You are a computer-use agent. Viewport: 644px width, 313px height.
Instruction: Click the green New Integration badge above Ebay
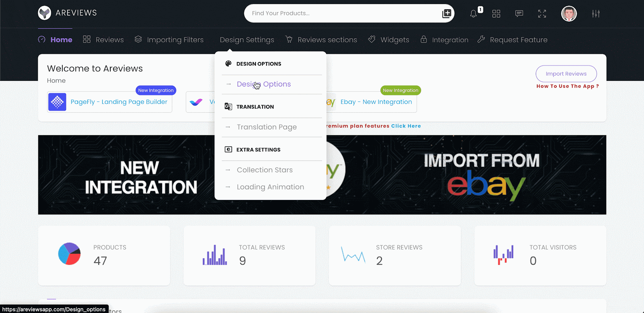click(x=400, y=91)
